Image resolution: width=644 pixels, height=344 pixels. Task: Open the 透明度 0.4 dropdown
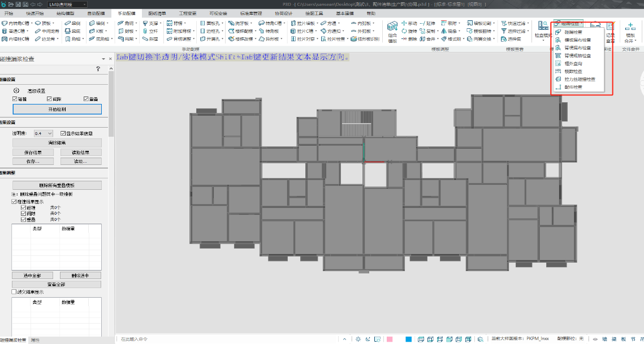[x=44, y=133]
